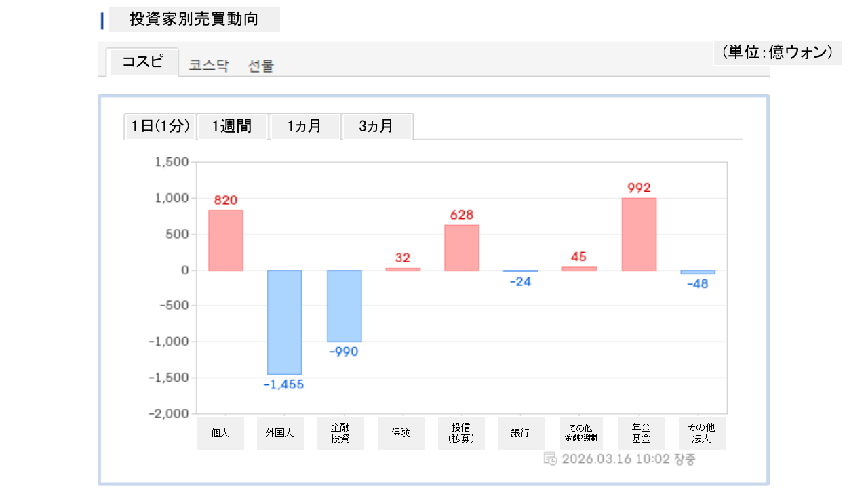The height and width of the screenshot is (488, 868).
Task: Choose the 3ヵ月 period tab
Action: 376,126
